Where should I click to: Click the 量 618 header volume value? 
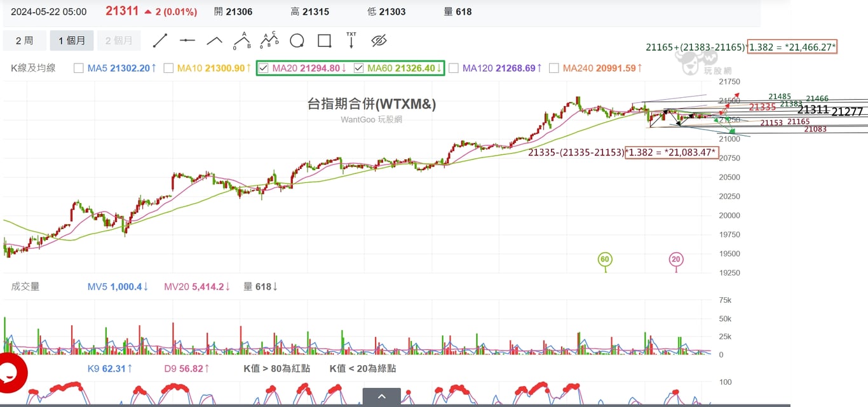(x=458, y=11)
